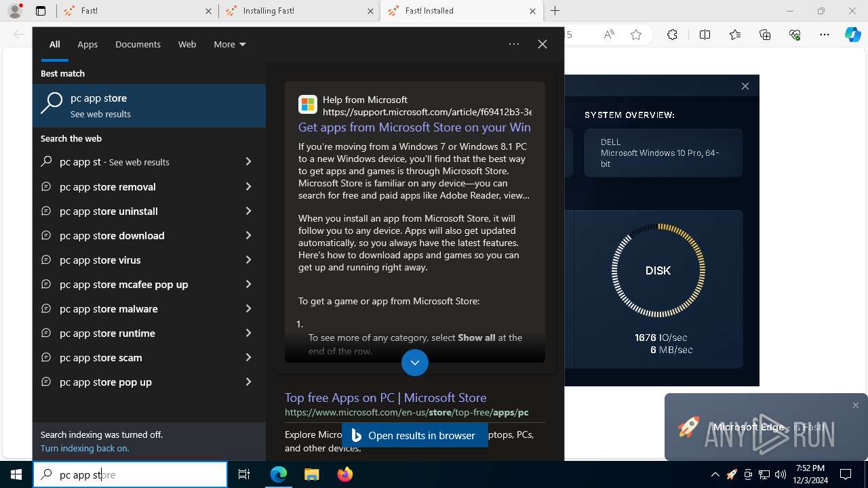Click the DELL Windows 10 Pro info card
This screenshot has height=488, width=868.
click(663, 153)
